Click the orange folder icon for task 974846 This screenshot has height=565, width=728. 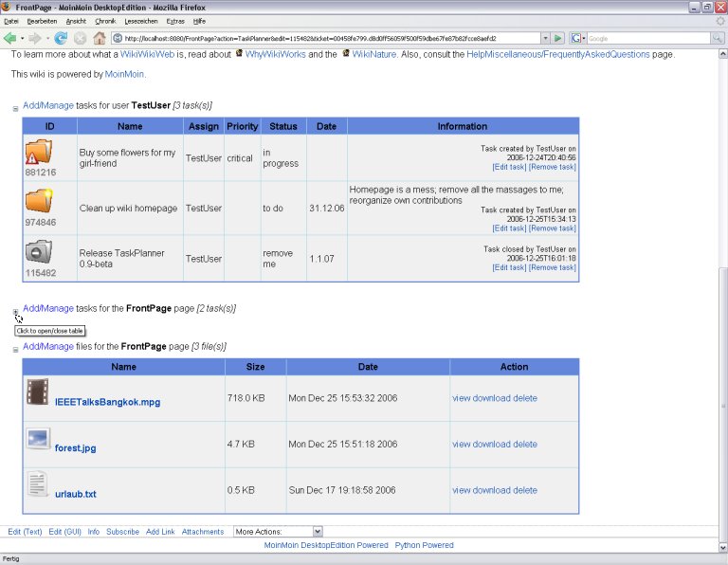coord(39,202)
